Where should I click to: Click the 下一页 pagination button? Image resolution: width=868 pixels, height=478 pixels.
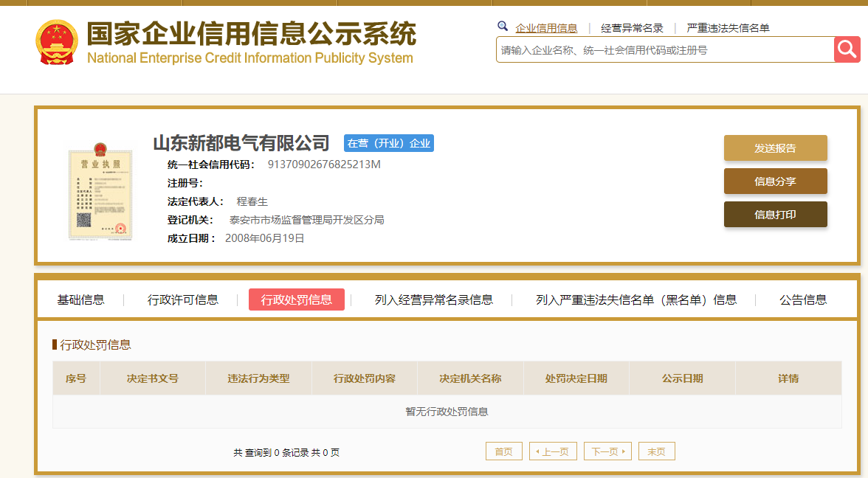pos(608,451)
